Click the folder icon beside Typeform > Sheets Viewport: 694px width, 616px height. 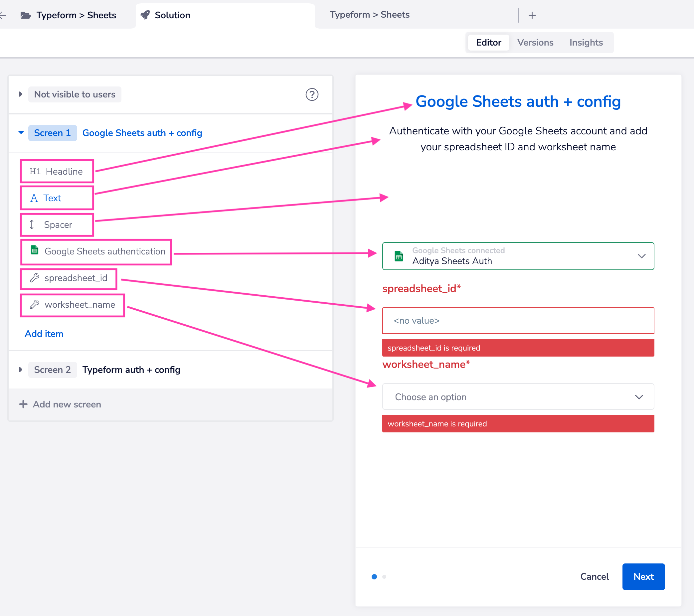pyautogui.click(x=26, y=15)
